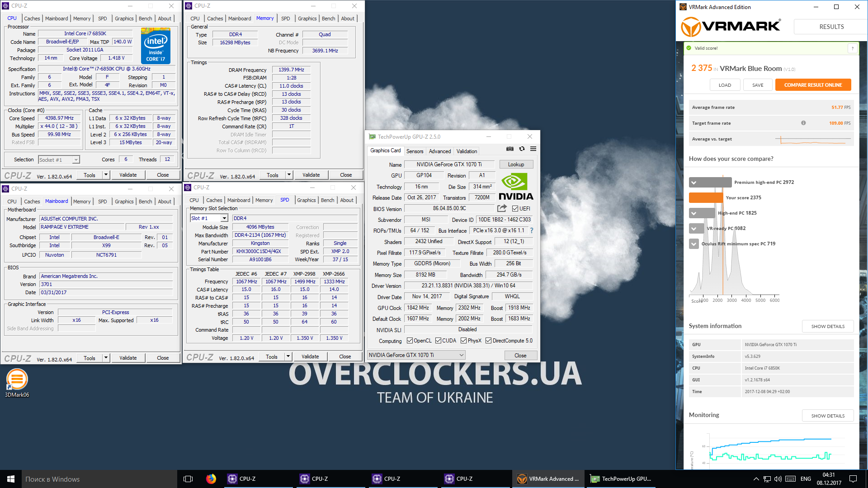Click COMPARE RESULT ONLINE button

813,85
